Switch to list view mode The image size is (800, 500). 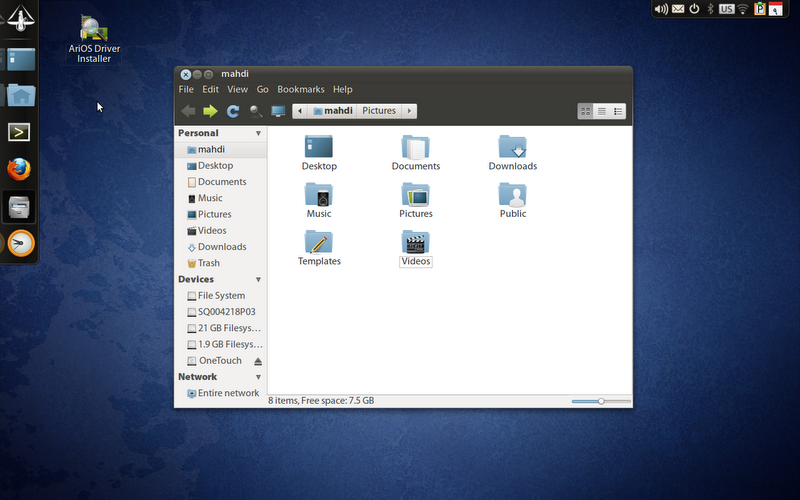pos(602,111)
